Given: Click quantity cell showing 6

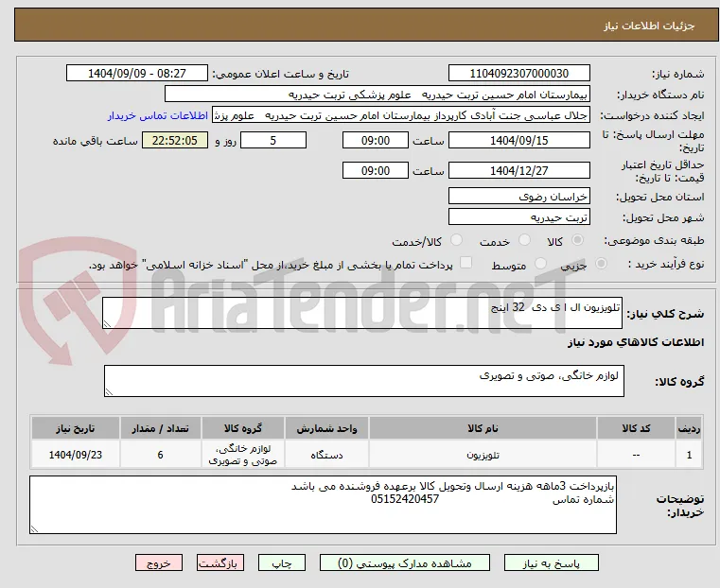Looking at the screenshot, I should point(160,455).
